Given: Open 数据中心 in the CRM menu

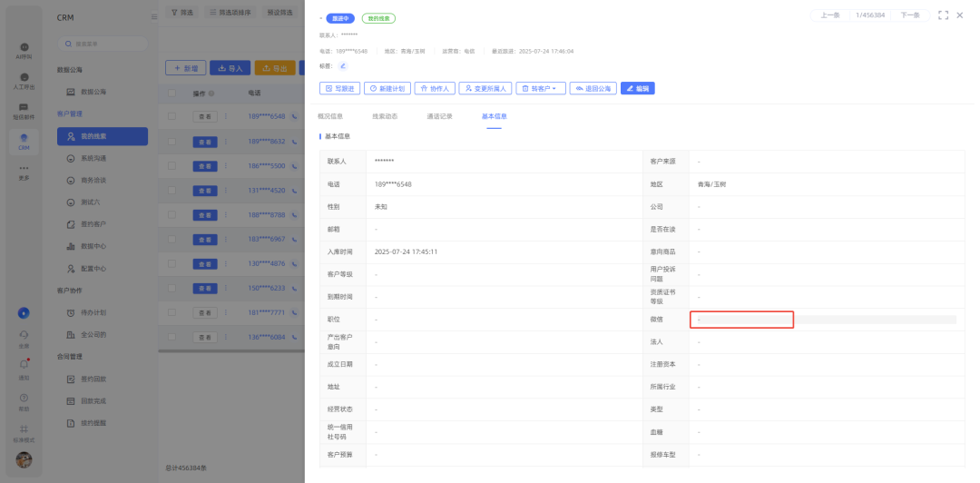Looking at the screenshot, I should 103,246.
